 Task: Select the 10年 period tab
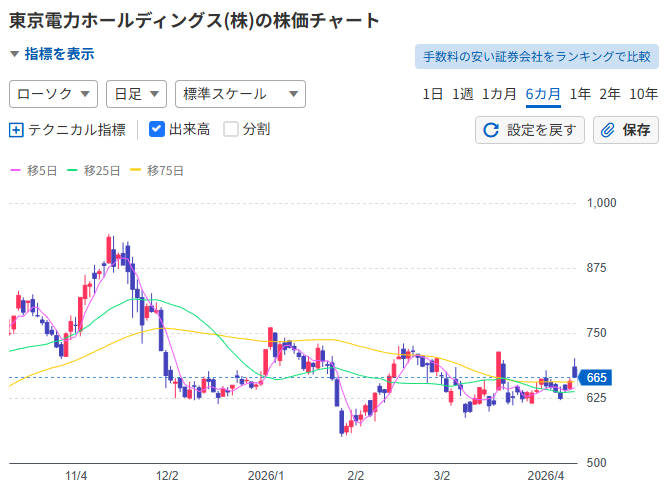tap(643, 94)
